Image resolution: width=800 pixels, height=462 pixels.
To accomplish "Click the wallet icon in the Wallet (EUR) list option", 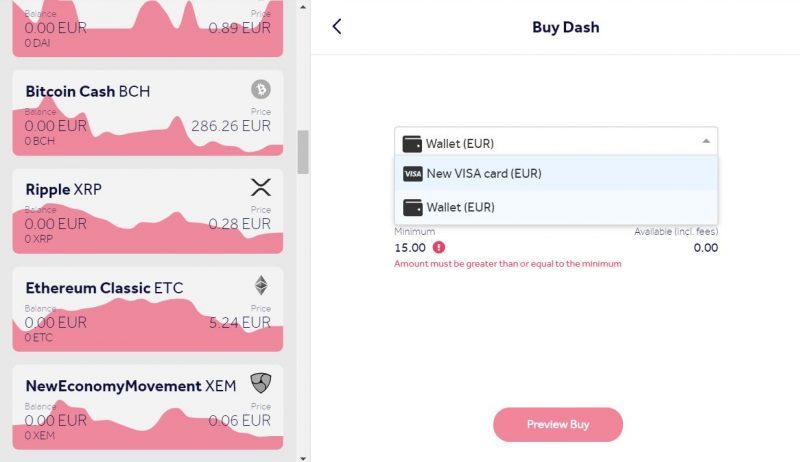I will [413, 208].
